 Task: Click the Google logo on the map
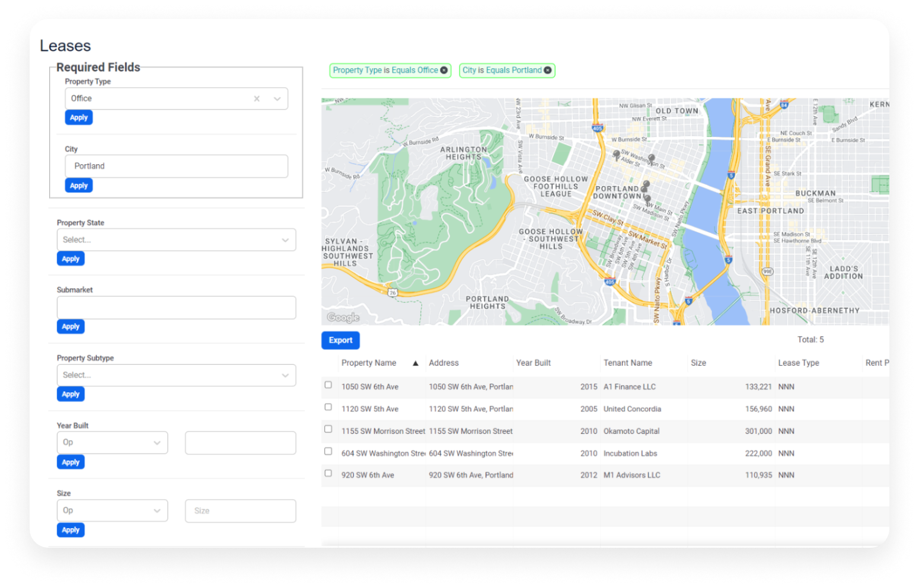pos(343,318)
